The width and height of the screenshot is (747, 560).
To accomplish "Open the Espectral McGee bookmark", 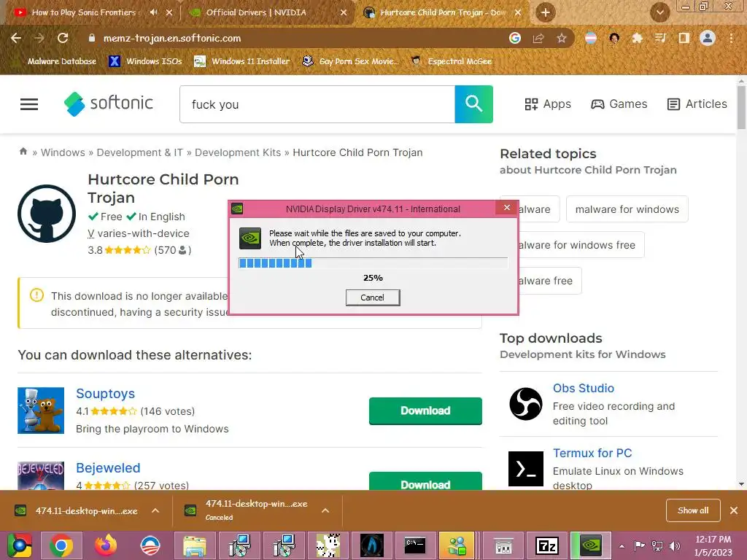I will pos(452,61).
